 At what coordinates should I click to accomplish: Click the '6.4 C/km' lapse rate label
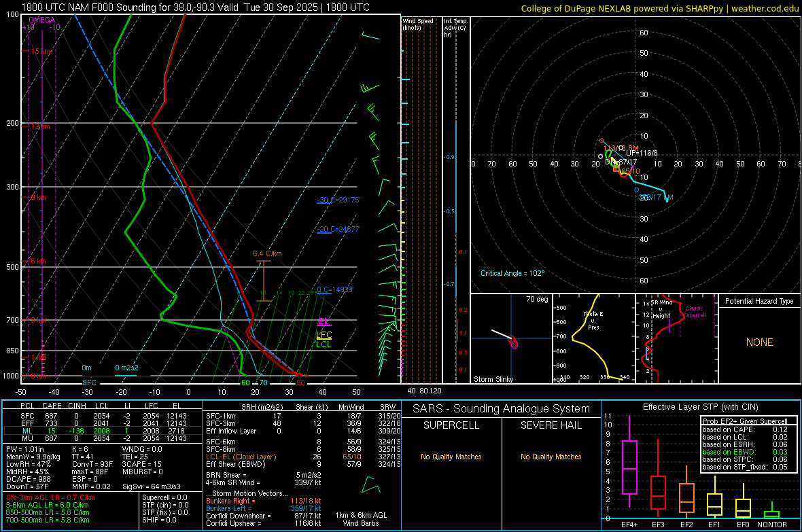[x=267, y=253]
